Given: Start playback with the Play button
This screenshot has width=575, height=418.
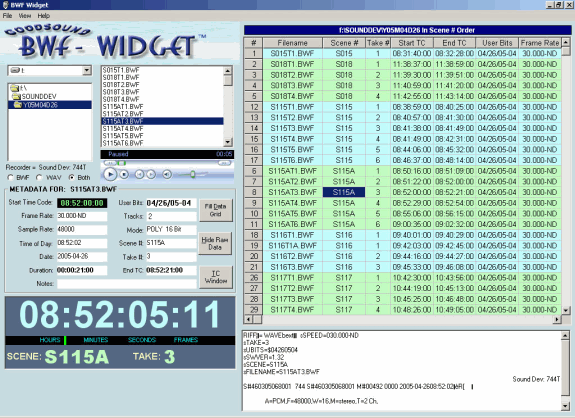Looking at the screenshot, I should click(110, 175).
